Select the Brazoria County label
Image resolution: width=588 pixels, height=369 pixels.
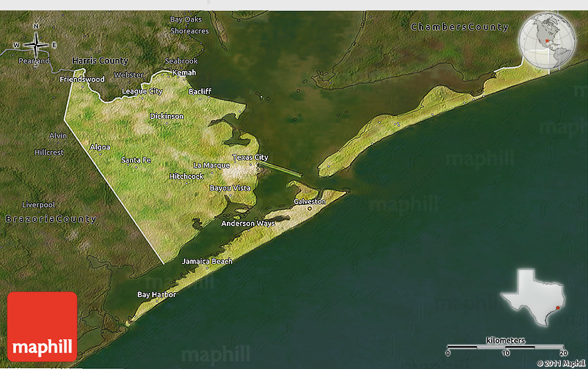[50, 219]
